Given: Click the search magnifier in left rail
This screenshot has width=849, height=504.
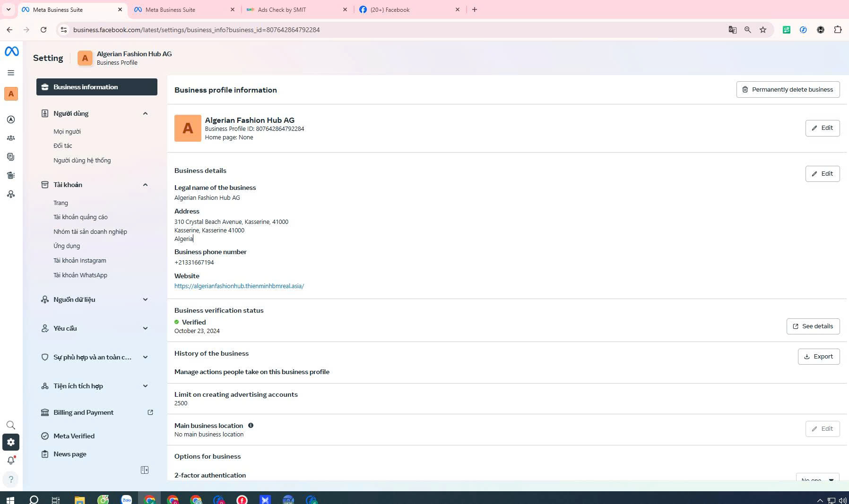Looking at the screenshot, I should click(x=11, y=425).
